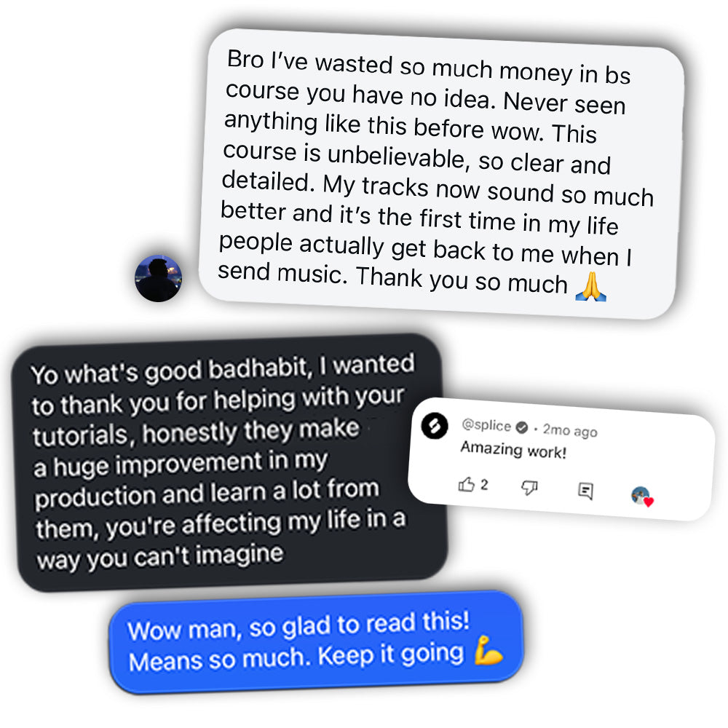Click the Keep it going text

click(x=391, y=654)
